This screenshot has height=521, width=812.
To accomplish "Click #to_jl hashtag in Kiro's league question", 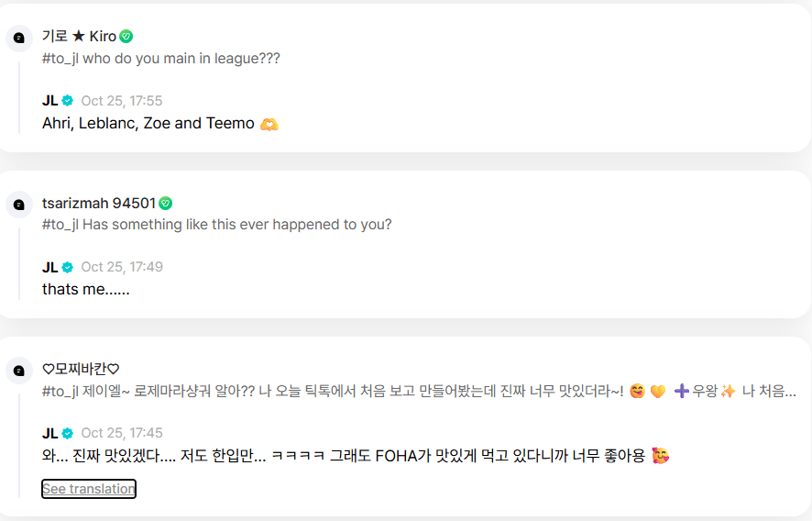I will point(60,59).
